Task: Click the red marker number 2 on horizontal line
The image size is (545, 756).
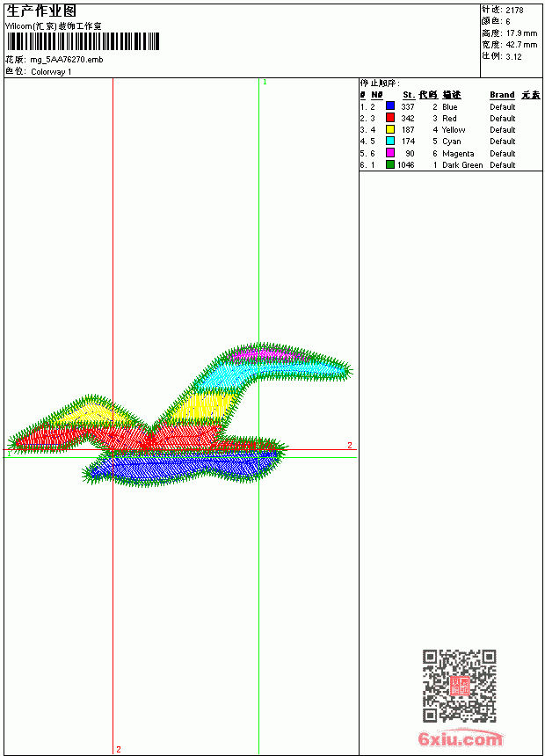Action: [350, 445]
